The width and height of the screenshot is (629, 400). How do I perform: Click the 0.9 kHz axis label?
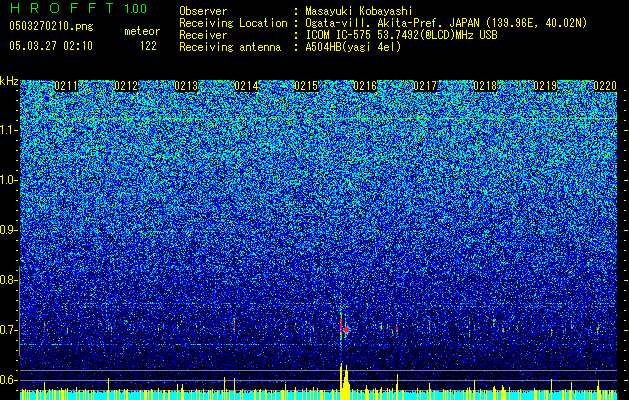8,230
